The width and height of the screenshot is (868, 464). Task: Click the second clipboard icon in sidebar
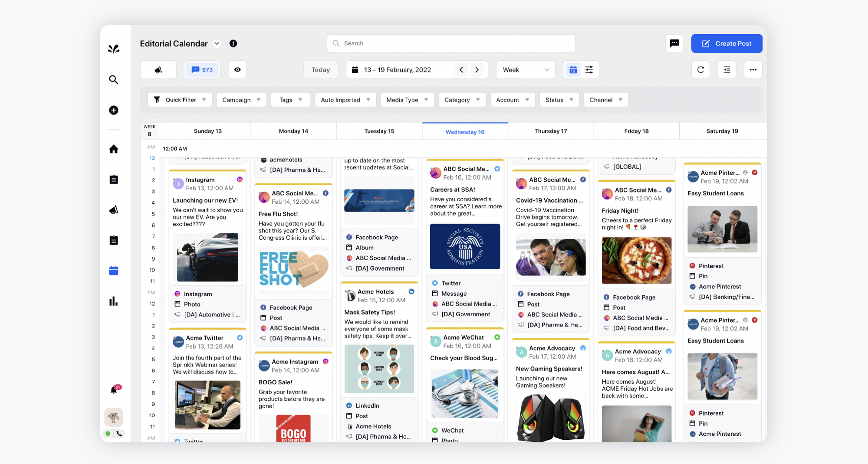[114, 240]
